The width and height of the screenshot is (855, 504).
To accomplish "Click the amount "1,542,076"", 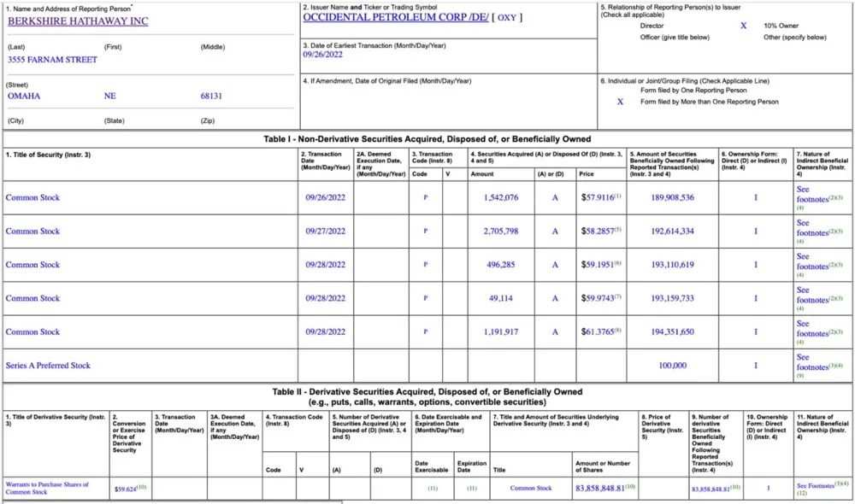I will 501,198.
